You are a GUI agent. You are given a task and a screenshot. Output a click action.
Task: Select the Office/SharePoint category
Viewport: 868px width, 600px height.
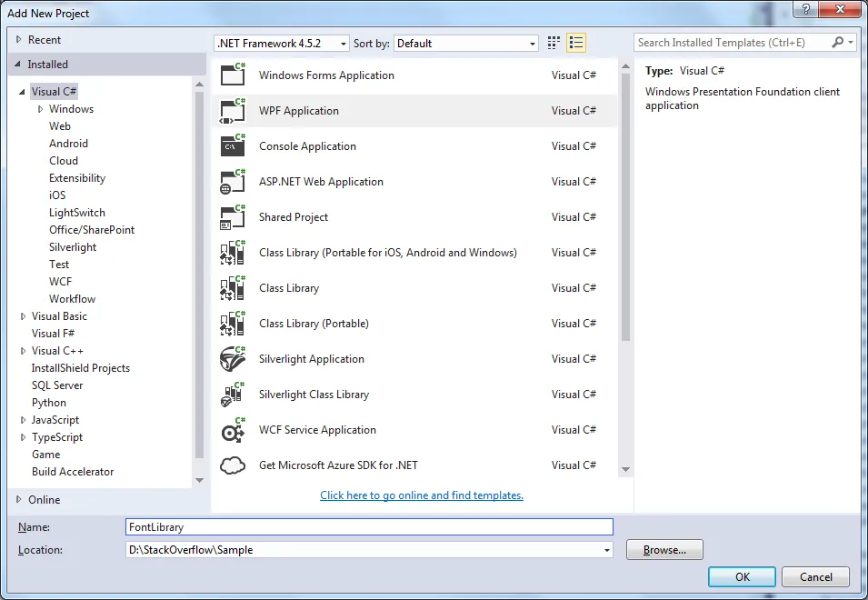[92, 230]
